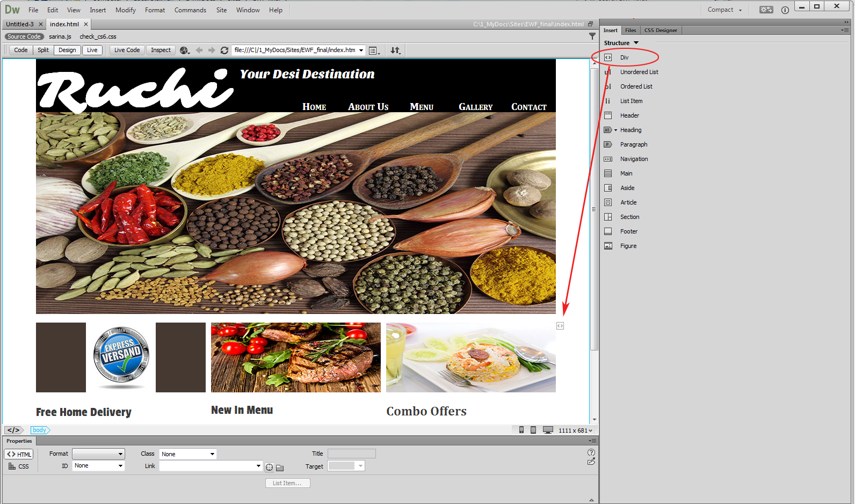Click the preview in browser globe icon

click(185, 50)
